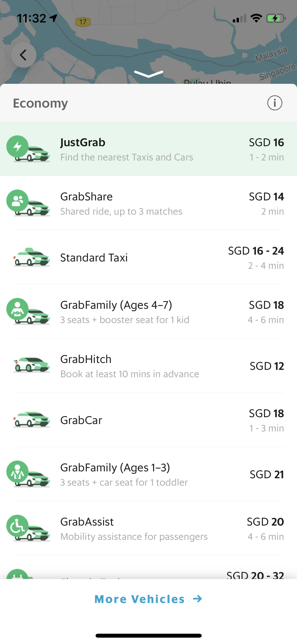Image resolution: width=297 pixels, height=644 pixels.
Task: Pick the GrabCar ride option
Action: click(x=81, y=420)
